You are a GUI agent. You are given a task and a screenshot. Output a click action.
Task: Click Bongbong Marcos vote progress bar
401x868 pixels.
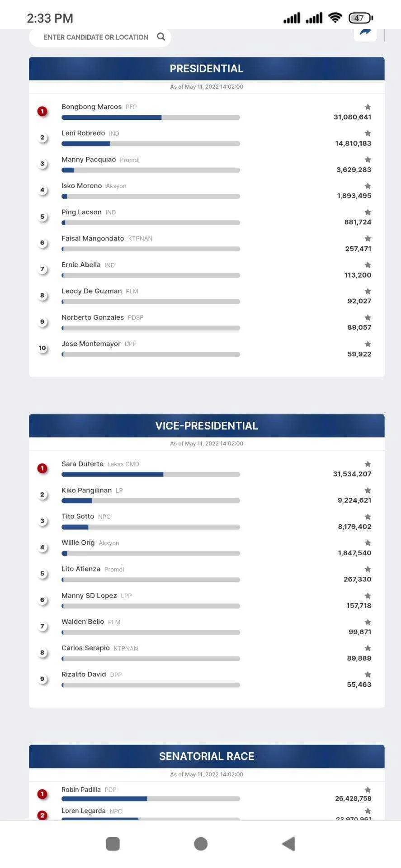click(151, 118)
